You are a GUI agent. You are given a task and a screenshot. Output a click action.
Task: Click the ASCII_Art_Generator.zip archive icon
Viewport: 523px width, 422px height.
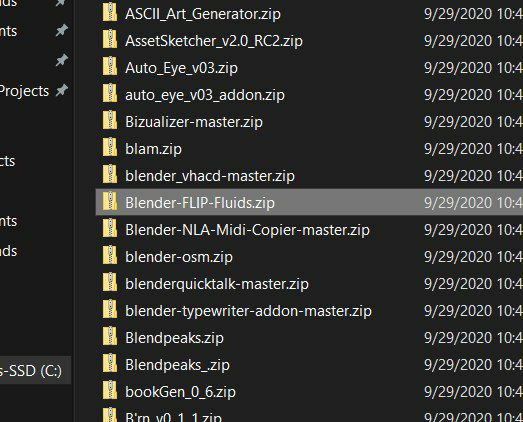pyautogui.click(x=110, y=13)
